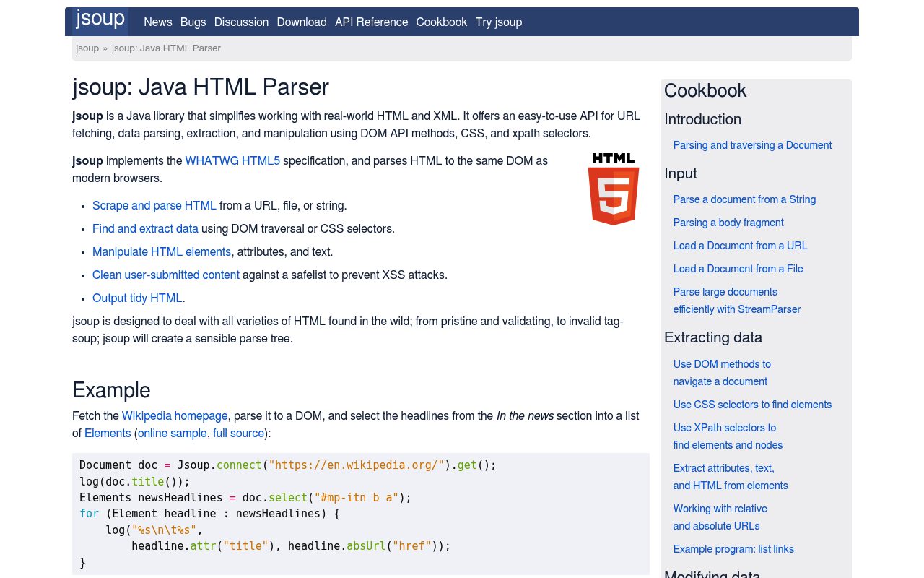Click the Example section heading
The width and height of the screenshot is (924, 578).
pos(111,390)
